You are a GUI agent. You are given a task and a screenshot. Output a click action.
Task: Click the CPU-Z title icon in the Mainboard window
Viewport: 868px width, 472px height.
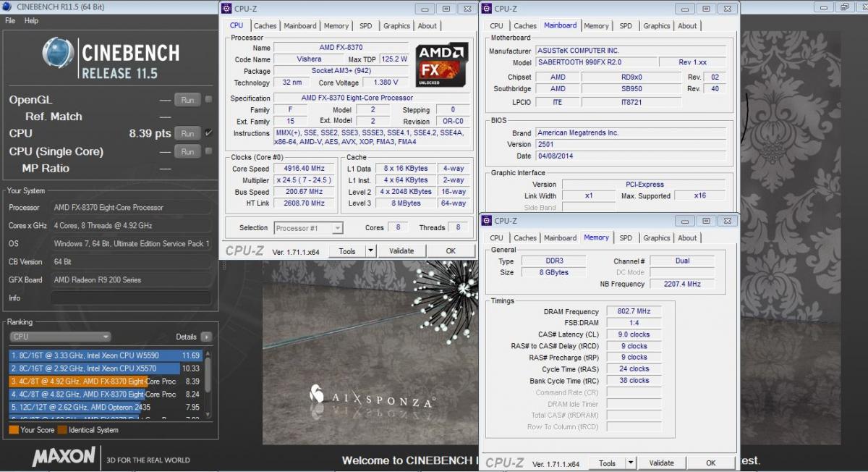click(x=487, y=9)
